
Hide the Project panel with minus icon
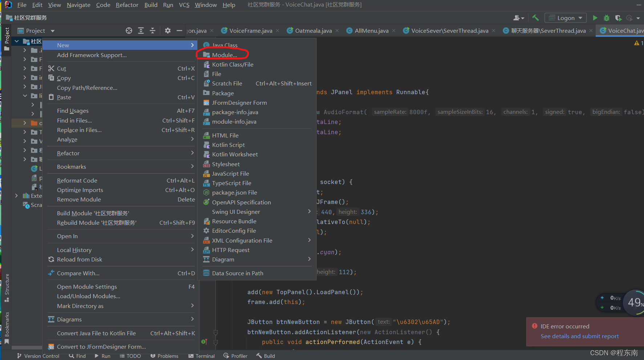tap(179, 31)
